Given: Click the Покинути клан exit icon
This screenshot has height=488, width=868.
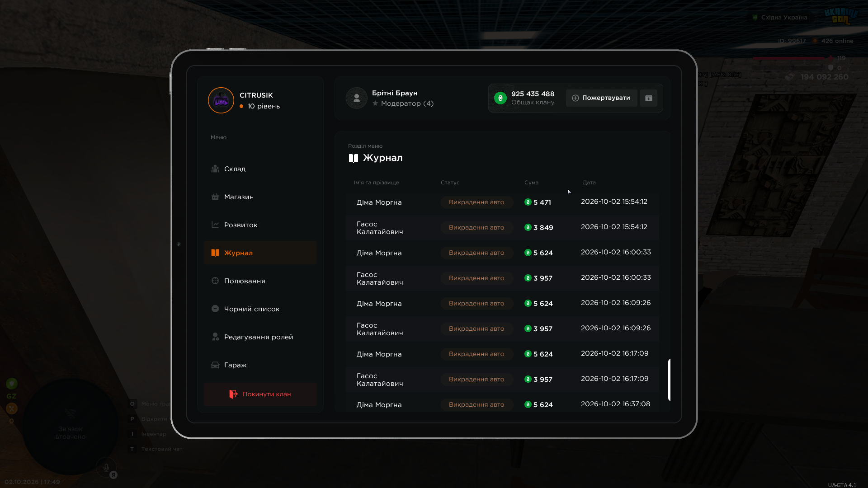Looking at the screenshot, I should [x=233, y=394].
